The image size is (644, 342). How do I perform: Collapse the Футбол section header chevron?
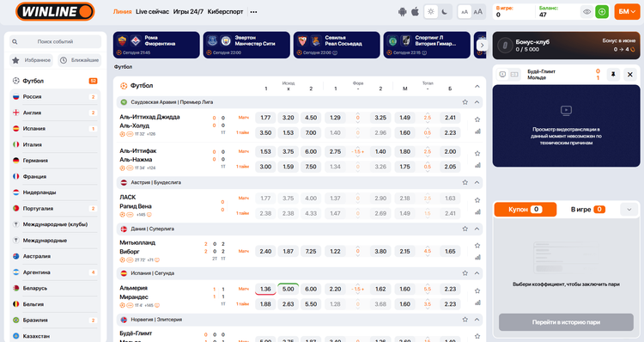[477, 86]
